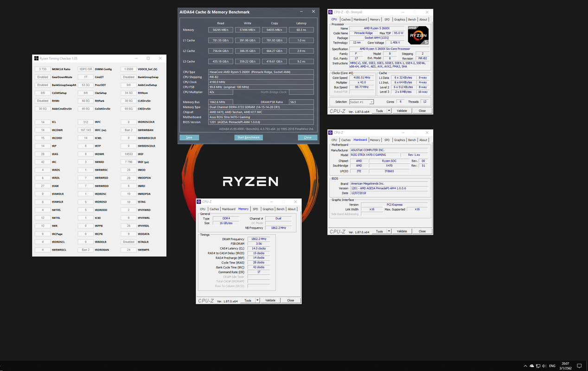Close the AIDA64 Cache & Memory Benchmark window
Viewport: 588px width, 371px height.
point(313,12)
